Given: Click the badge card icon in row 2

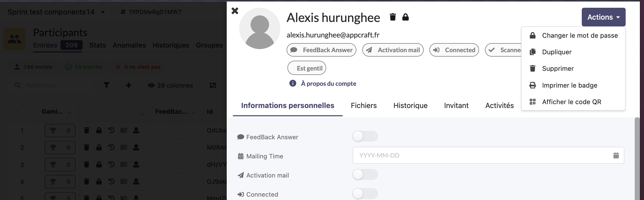Looking at the screenshot, I should tap(124, 147).
